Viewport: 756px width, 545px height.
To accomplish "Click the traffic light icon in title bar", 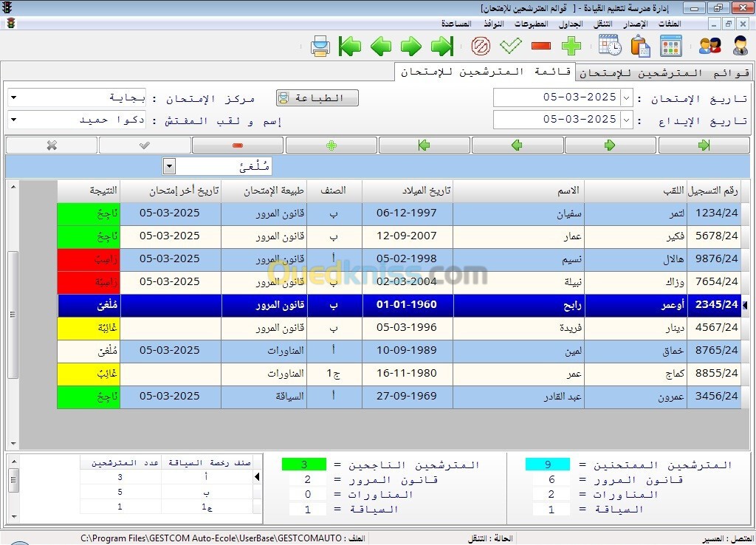I will click(x=7, y=7).
